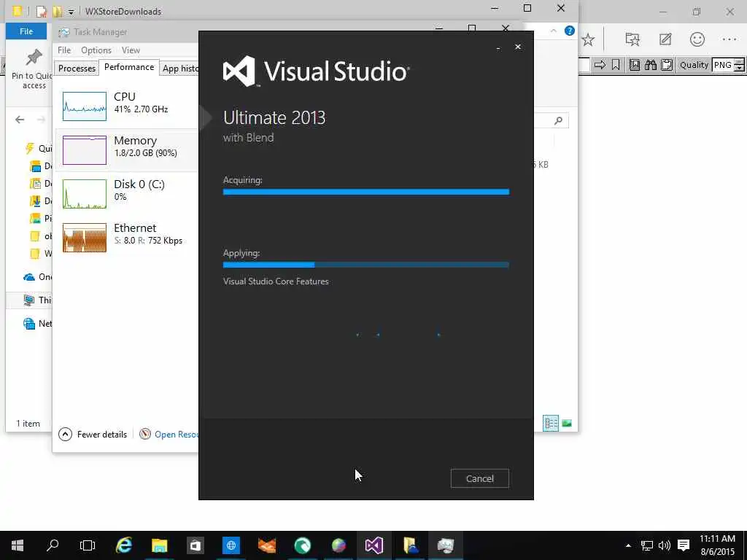This screenshot has height=560, width=747.
Task: Open the Edge Hub favorites folder icon
Action: pyautogui.click(x=632, y=39)
